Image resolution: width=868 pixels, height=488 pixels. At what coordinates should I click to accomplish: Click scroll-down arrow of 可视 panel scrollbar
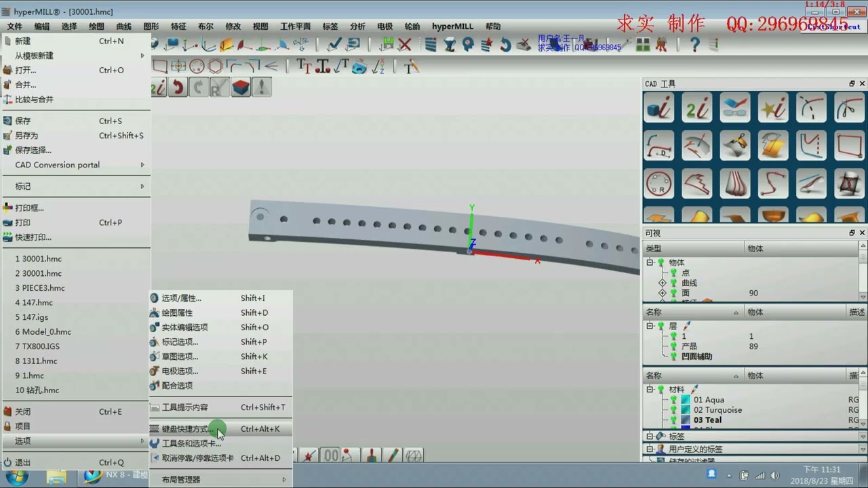863,297
